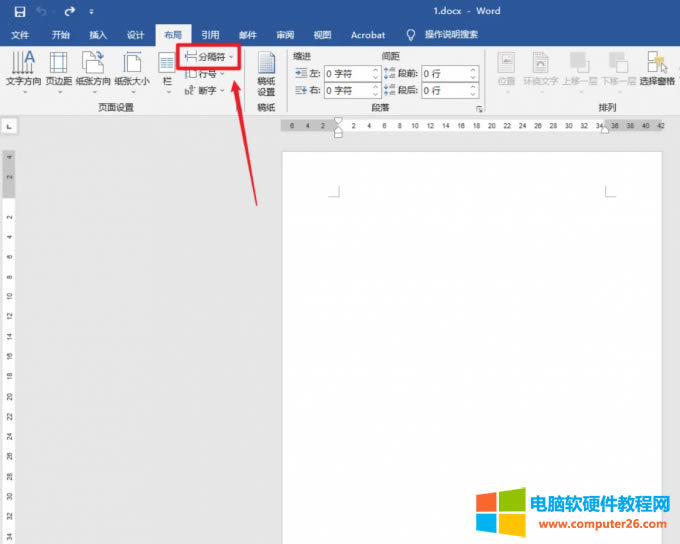Screen dimensions: 680x544
Task: Expand Hyphenation (断字) dropdown
Action: [x=206, y=90]
